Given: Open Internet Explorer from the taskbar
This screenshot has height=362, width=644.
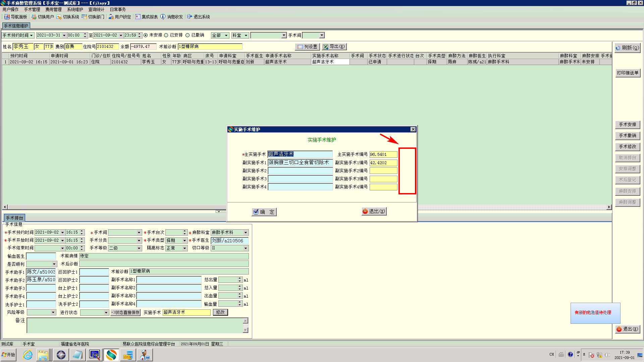Looking at the screenshot, I should (x=28, y=355).
